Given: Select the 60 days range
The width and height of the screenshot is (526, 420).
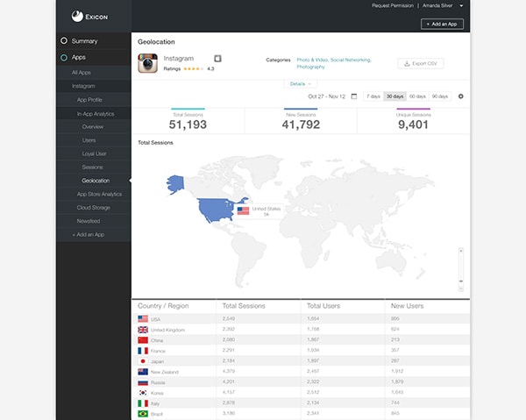Looking at the screenshot, I should 417,96.
